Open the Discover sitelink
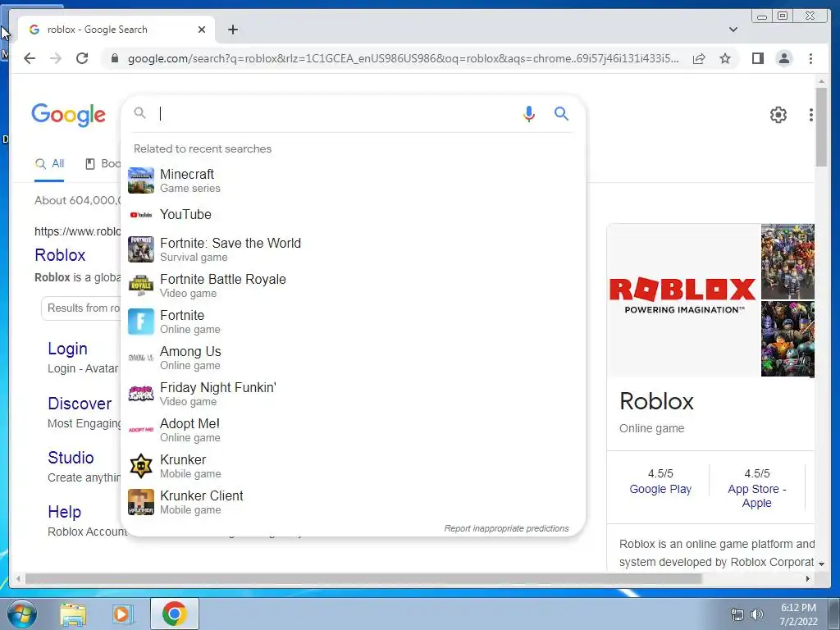This screenshot has width=840, height=630. 80,404
